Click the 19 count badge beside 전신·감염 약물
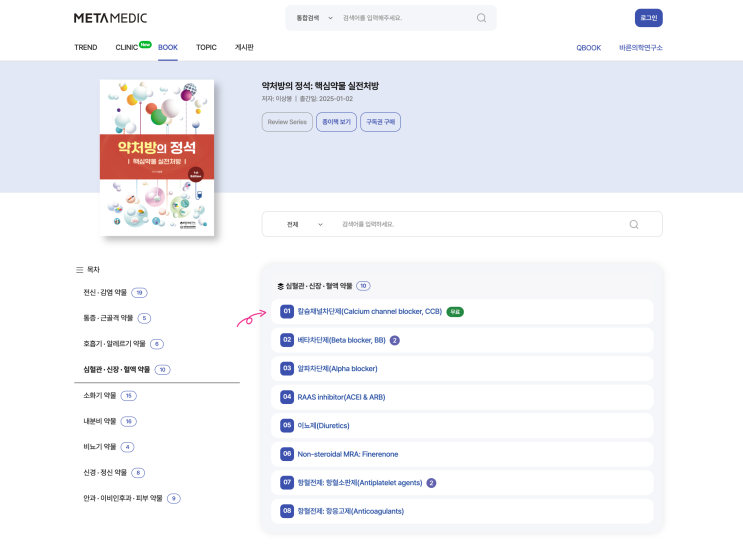The height and width of the screenshot is (545, 743). click(139, 293)
